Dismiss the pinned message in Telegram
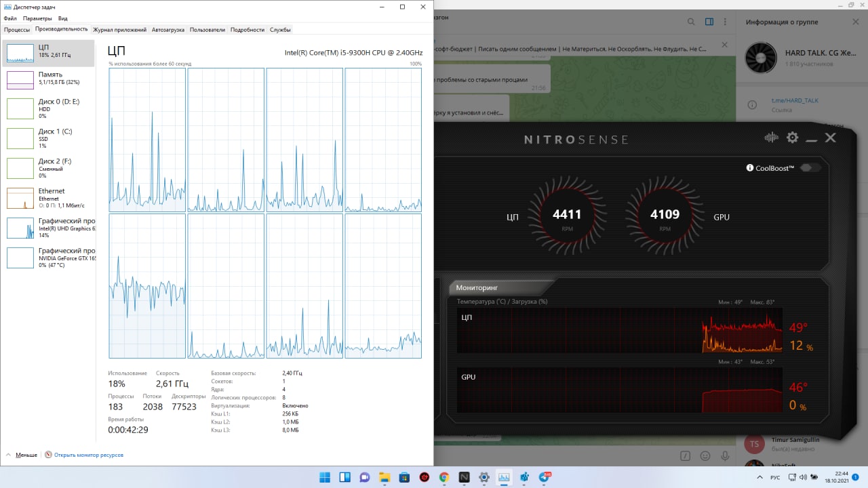The image size is (868, 488). tap(724, 45)
